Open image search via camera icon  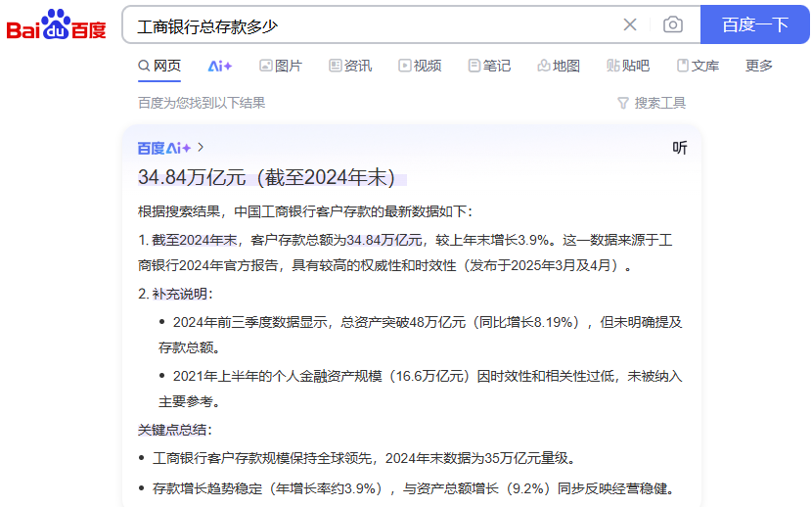(673, 24)
